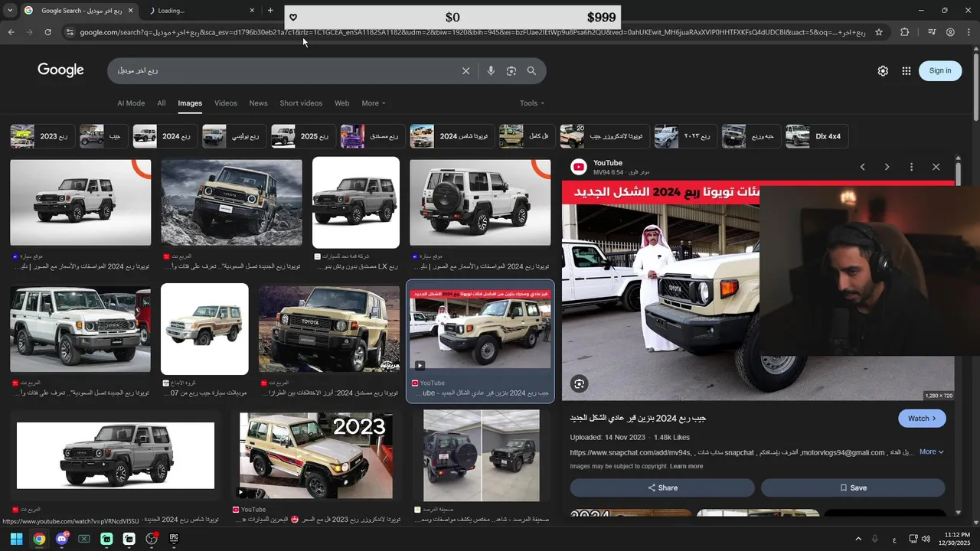Viewport: 980px width, 551px height.
Task: Open preview panel's three-dot options
Action: pyautogui.click(x=911, y=167)
